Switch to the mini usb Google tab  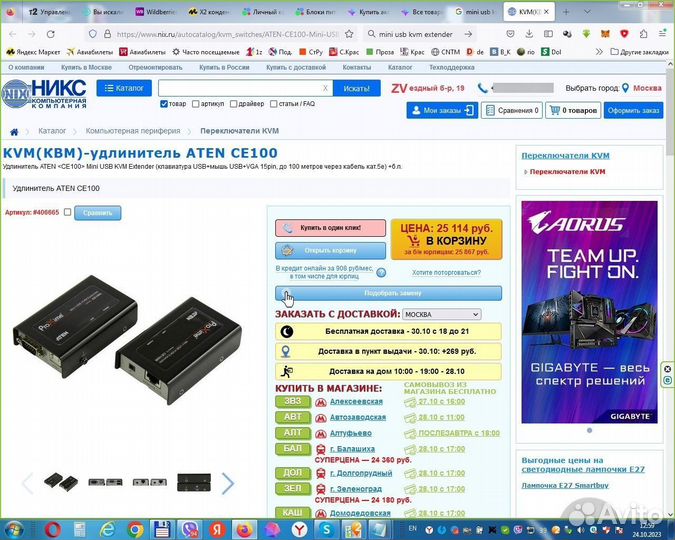coord(475,12)
